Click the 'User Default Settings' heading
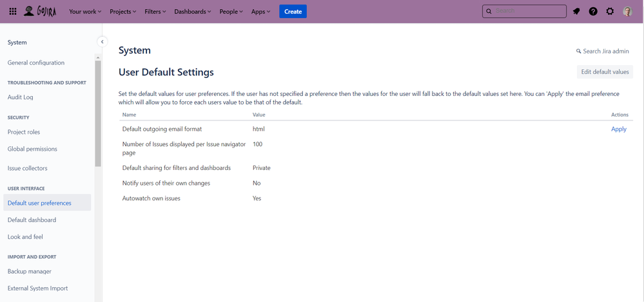The image size is (644, 302). pos(166,72)
